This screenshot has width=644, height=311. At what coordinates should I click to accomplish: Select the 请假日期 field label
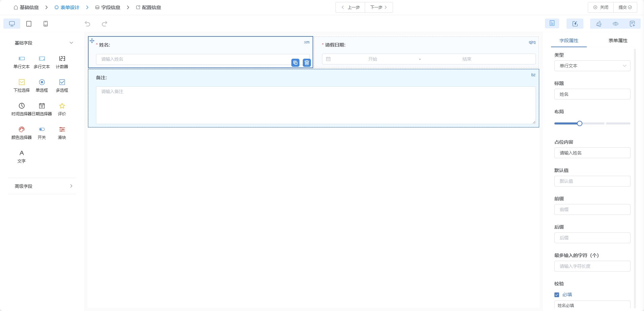coord(335,45)
